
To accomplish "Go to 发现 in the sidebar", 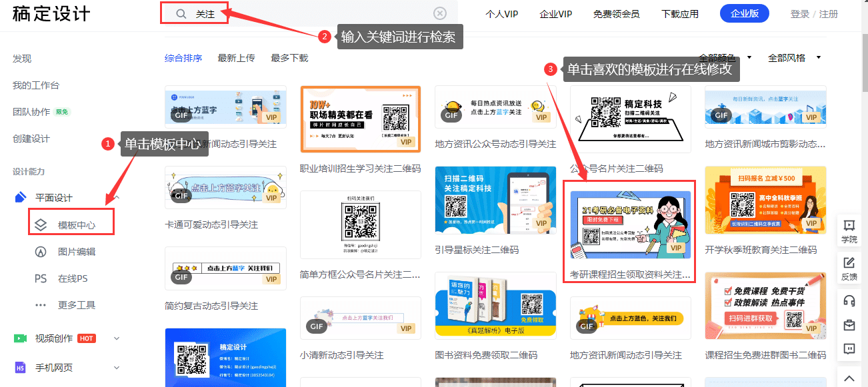I will 22,59.
